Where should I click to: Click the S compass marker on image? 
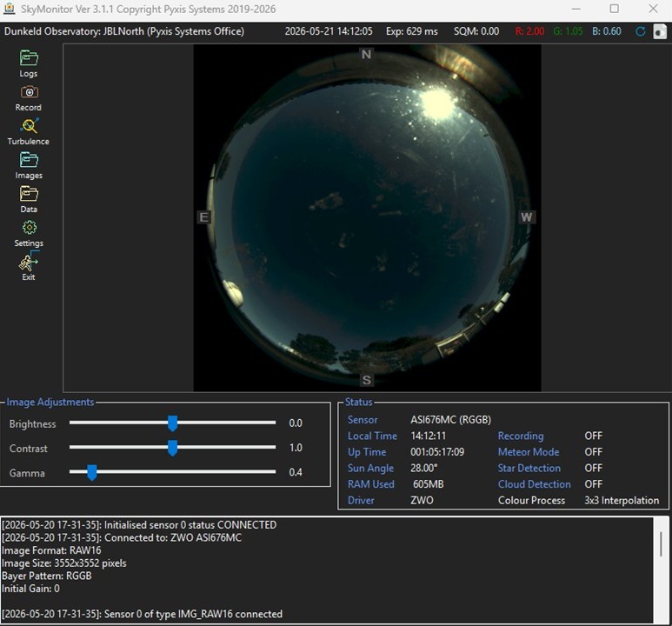tap(367, 380)
